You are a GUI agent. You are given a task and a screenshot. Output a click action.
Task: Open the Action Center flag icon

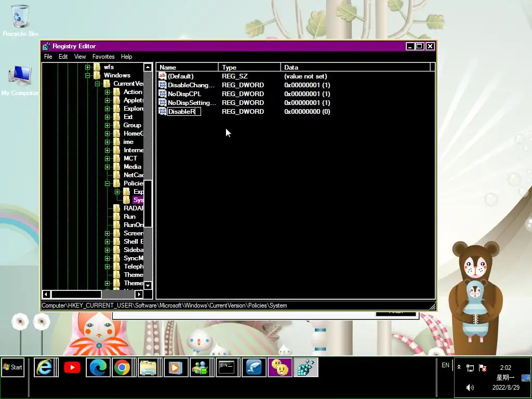pyautogui.click(x=483, y=368)
